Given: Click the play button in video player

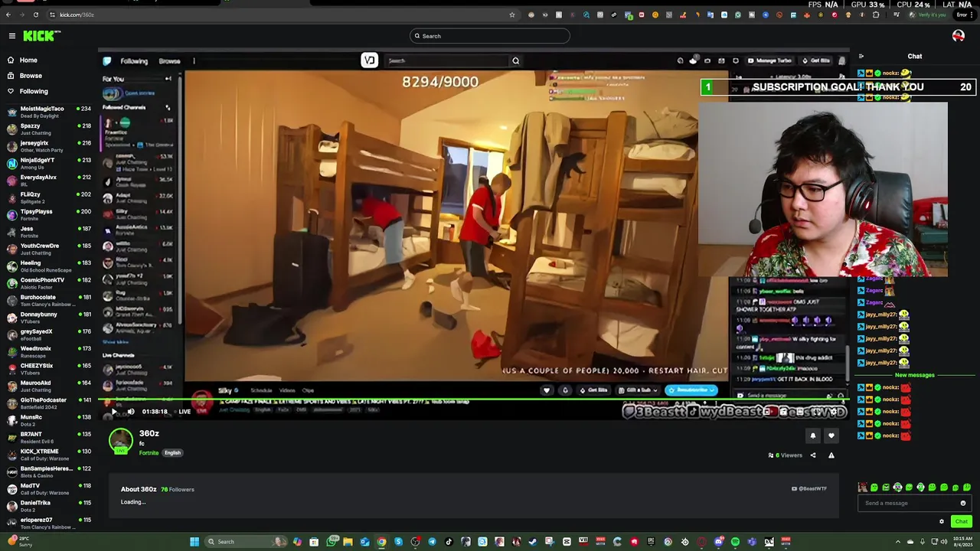Looking at the screenshot, I should pos(115,412).
